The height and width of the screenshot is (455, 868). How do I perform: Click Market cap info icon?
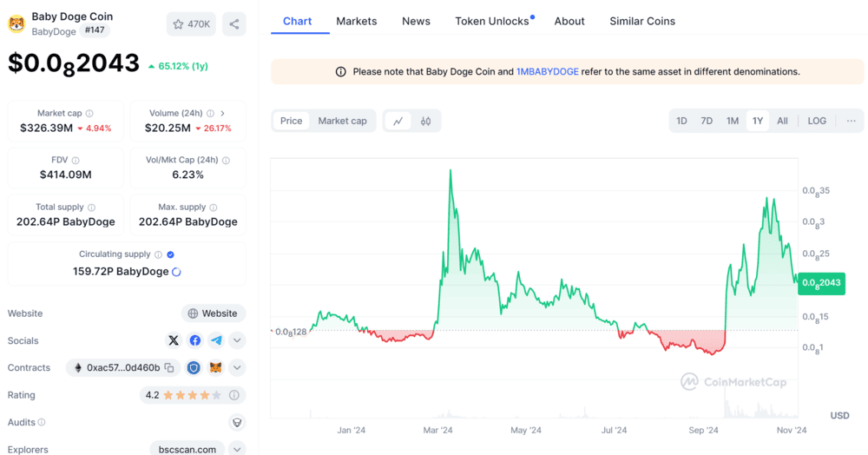[x=89, y=114]
